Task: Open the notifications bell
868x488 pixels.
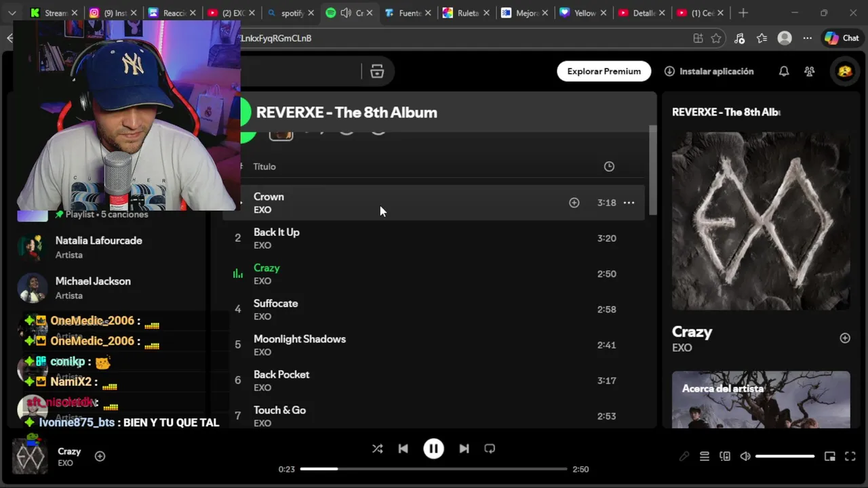Action: (784, 71)
